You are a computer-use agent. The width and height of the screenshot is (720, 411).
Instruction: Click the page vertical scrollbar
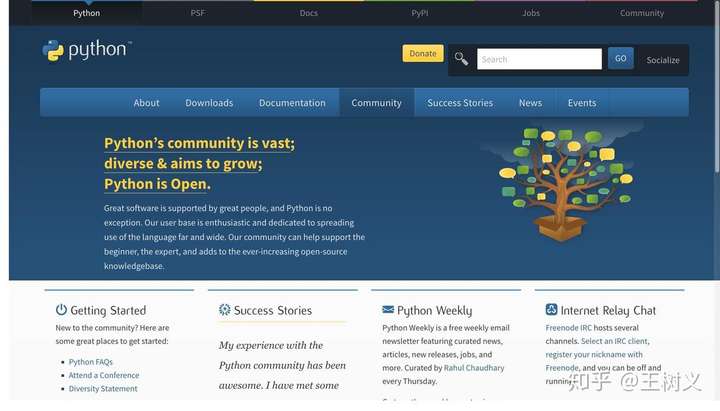(x=717, y=87)
